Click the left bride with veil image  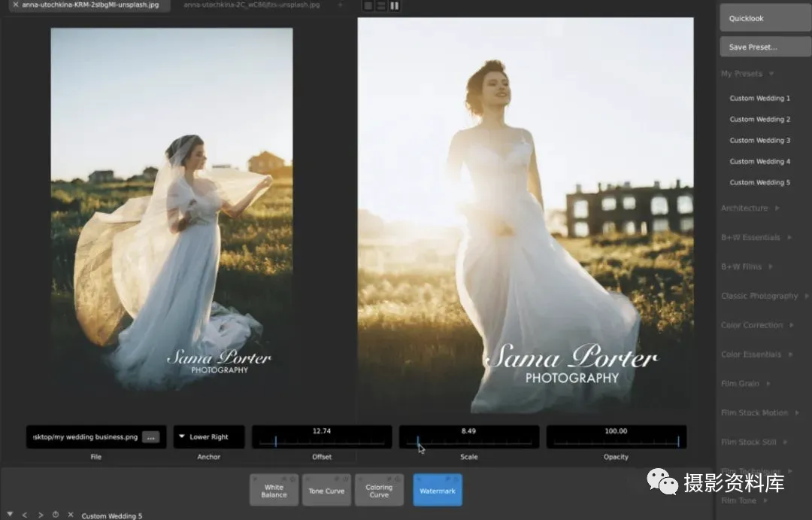172,210
